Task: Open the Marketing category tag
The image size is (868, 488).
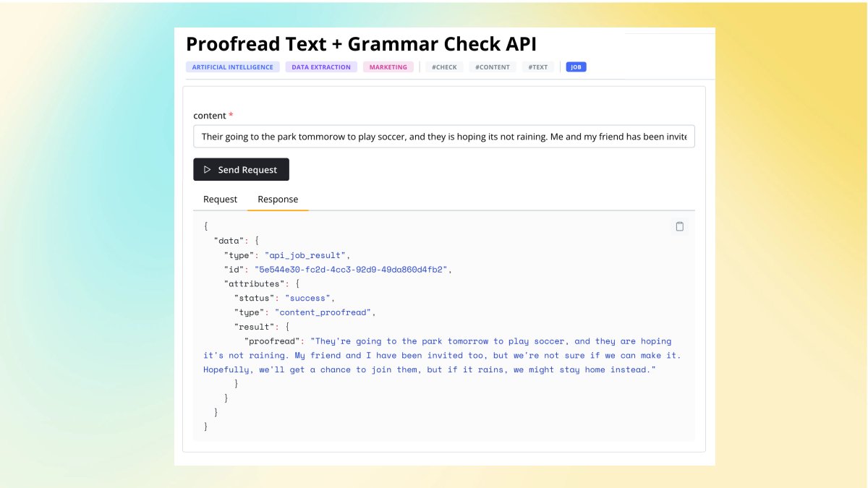Action: point(388,67)
